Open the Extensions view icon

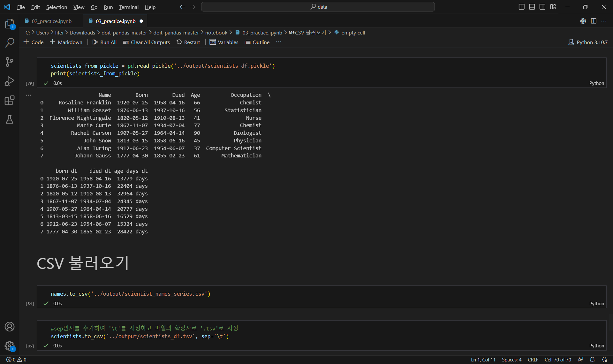pyautogui.click(x=10, y=101)
